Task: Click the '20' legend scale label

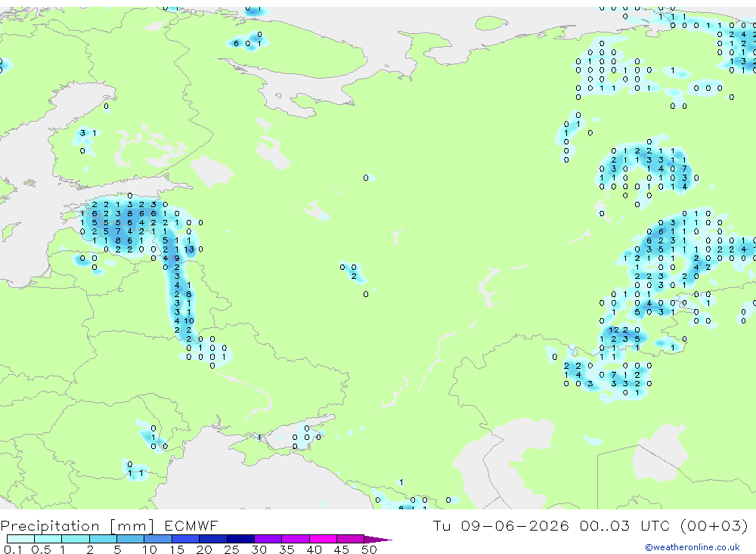Action: [204, 549]
